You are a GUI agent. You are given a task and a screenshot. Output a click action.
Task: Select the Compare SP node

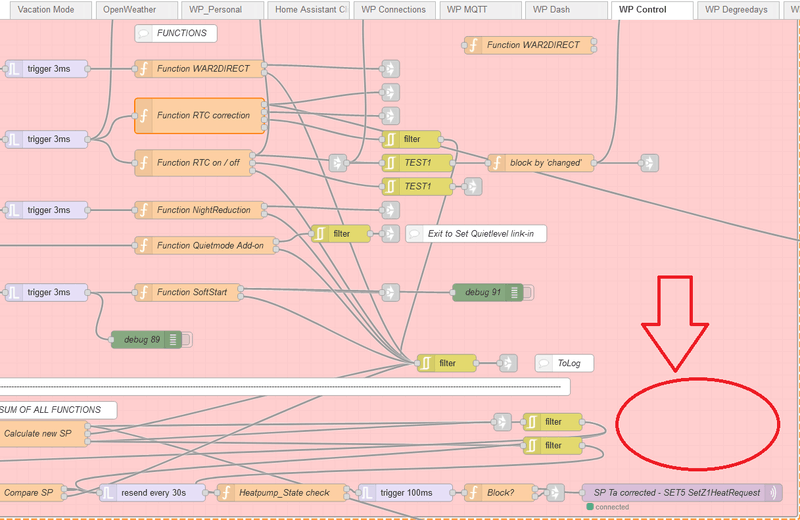pyautogui.click(x=32, y=493)
